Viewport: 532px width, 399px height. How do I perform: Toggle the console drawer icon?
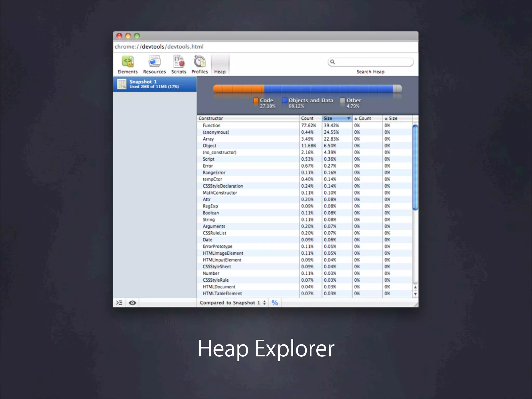coord(119,303)
